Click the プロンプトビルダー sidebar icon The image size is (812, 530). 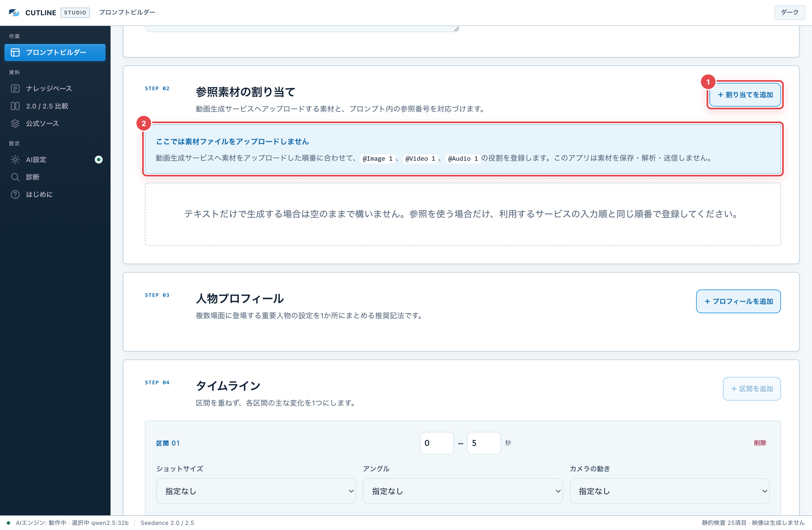(15, 52)
